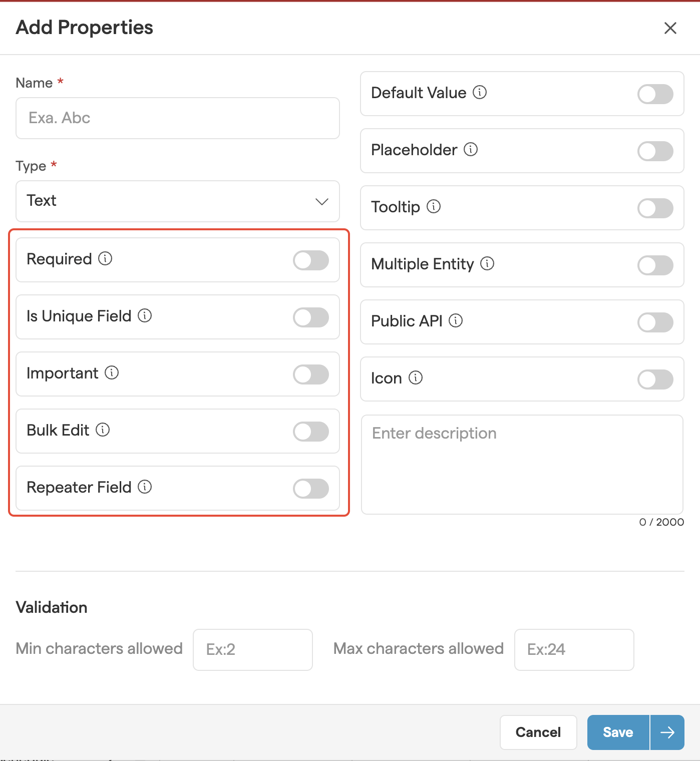Click info icon beside Is Unique Field

click(145, 316)
